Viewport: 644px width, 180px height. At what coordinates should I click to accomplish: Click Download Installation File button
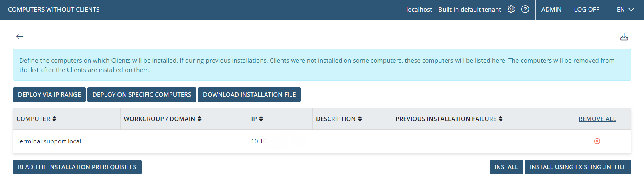(249, 95)
